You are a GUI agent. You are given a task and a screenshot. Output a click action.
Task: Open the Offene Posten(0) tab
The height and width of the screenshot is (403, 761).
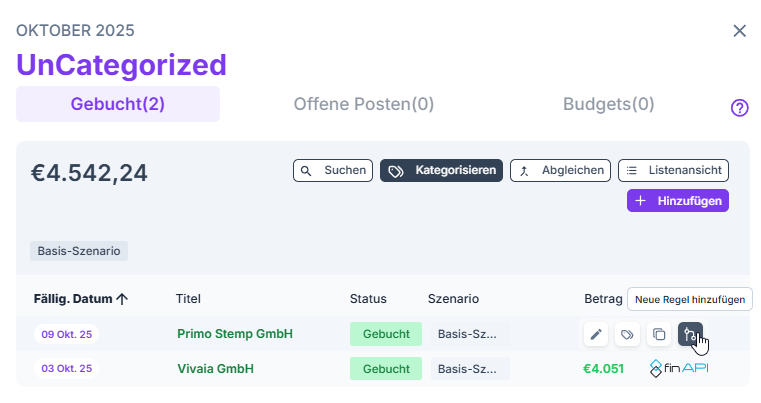pos(364,104)
